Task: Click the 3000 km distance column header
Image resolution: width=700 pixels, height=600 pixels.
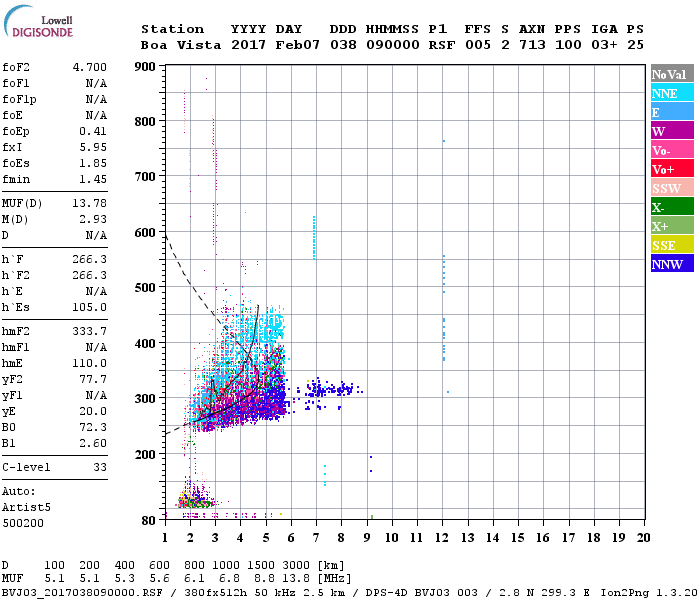Action: click(x=296, y=566)
